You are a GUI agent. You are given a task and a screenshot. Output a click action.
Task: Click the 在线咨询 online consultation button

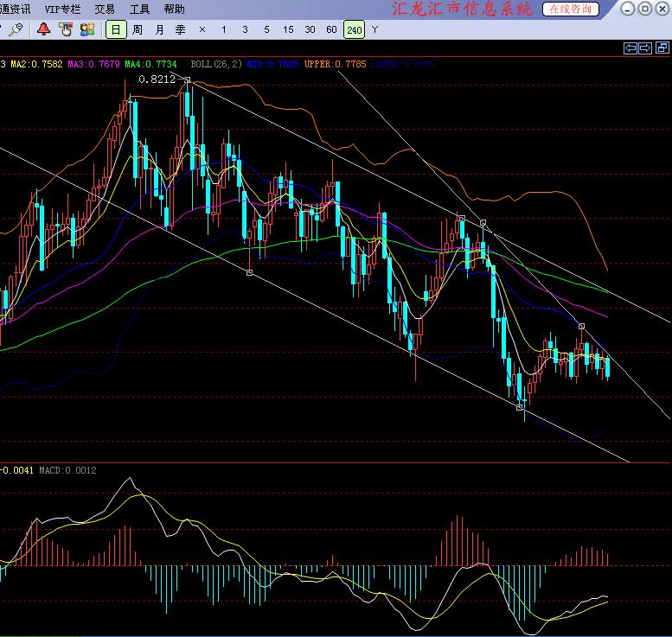tap(571, 9)
